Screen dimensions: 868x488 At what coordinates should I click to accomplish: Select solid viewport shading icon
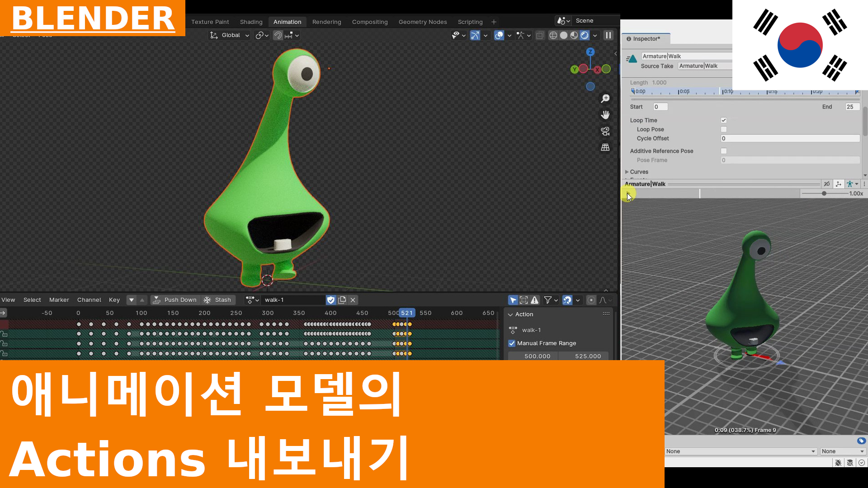(x=564, y=35)
